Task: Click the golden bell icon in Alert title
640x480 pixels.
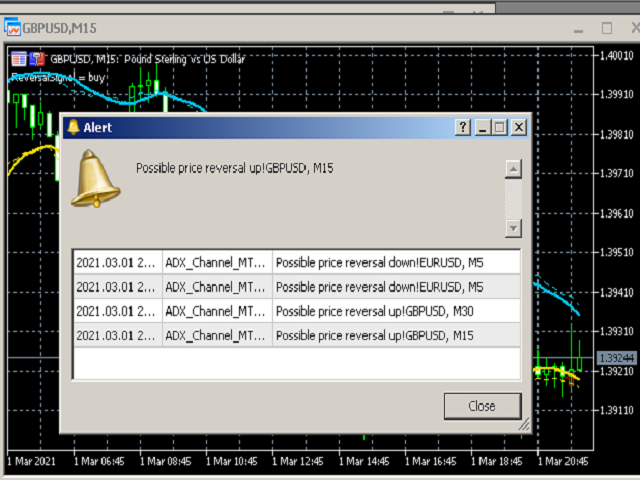Action: point(73,127)
